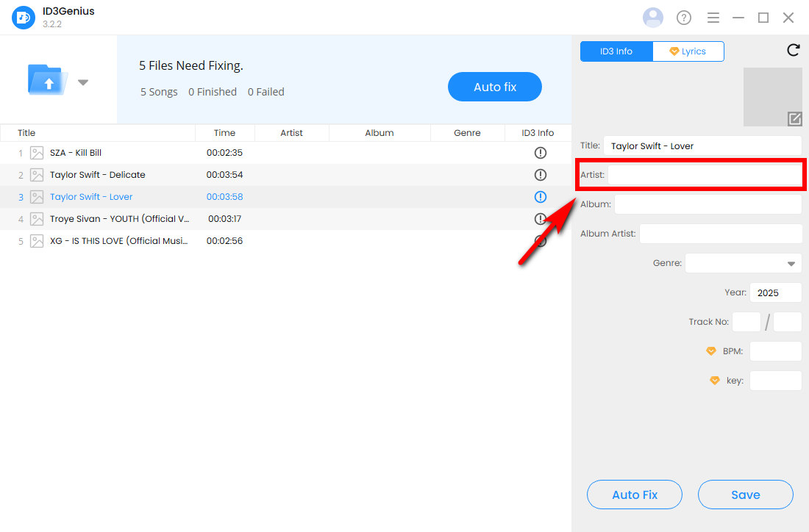Image resolution: width=809 pixels, height=532 pixels.
Task: Click the Title input field
Action: point(702,146)
